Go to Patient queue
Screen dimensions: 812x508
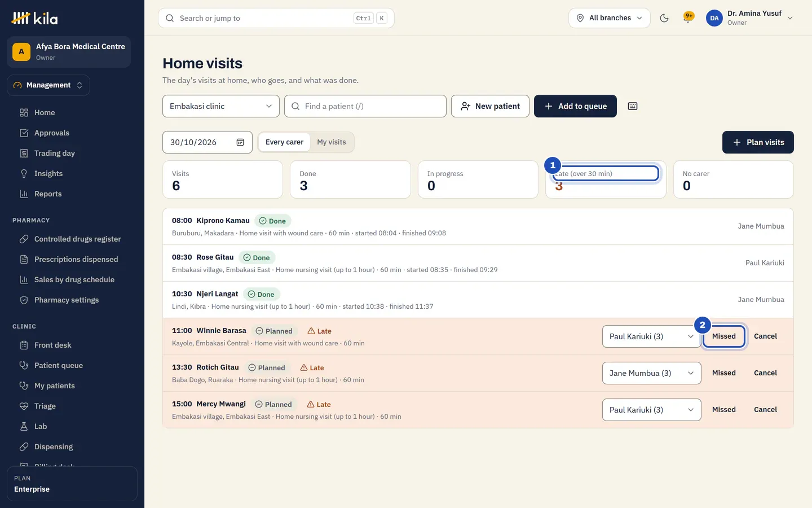pyautogui.click(x=72, y=365)
